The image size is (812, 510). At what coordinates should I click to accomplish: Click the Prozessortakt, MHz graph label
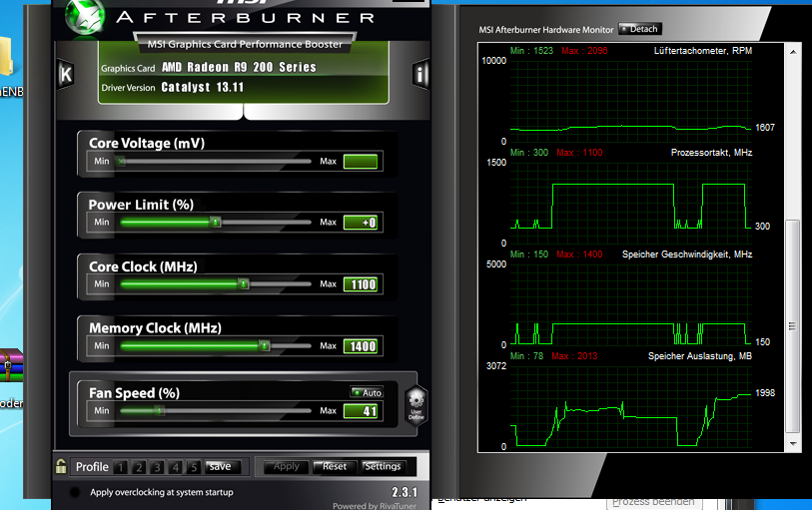coord(711,153)
